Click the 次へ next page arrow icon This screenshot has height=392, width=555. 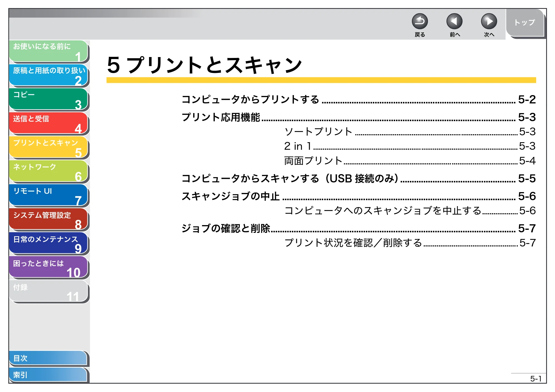point(489,21)
